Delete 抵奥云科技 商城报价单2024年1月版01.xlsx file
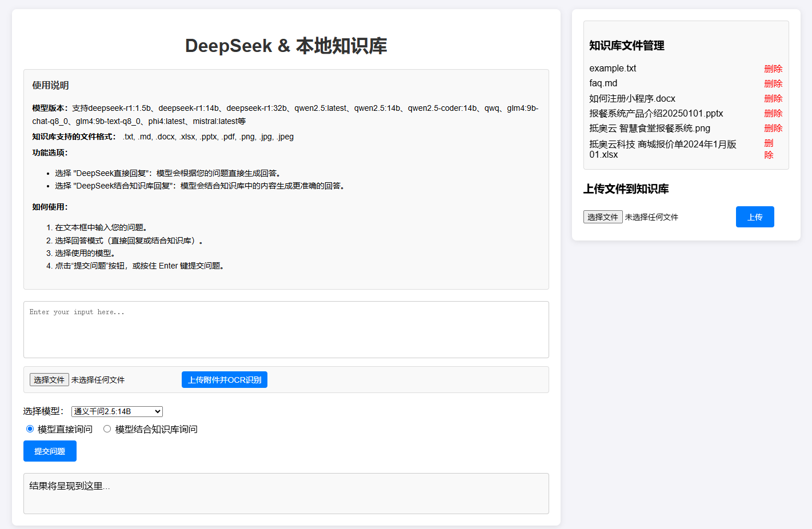 point(769,149)
